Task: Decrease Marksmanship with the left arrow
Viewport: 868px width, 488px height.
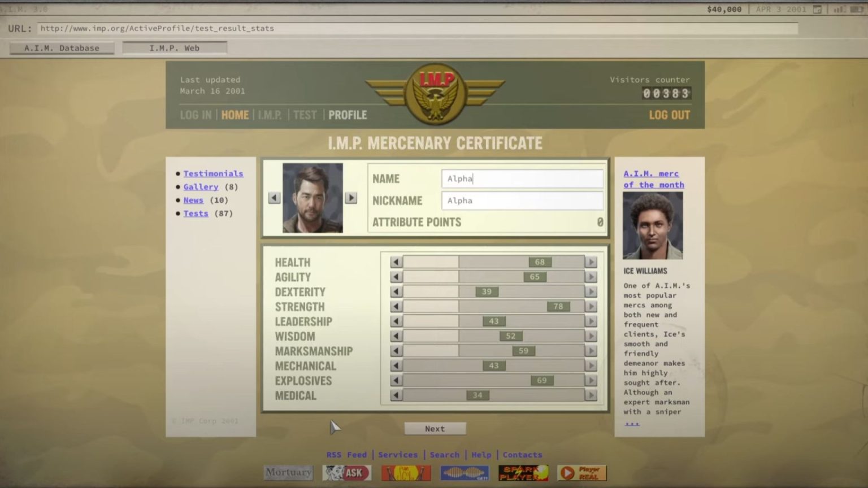Action: [x=396, y=351]
